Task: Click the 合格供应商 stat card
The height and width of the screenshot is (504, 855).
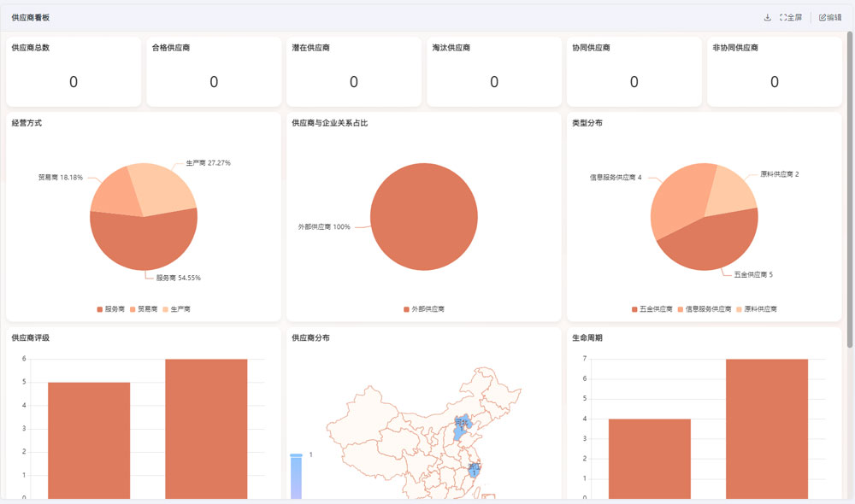Action: point(214,72)
